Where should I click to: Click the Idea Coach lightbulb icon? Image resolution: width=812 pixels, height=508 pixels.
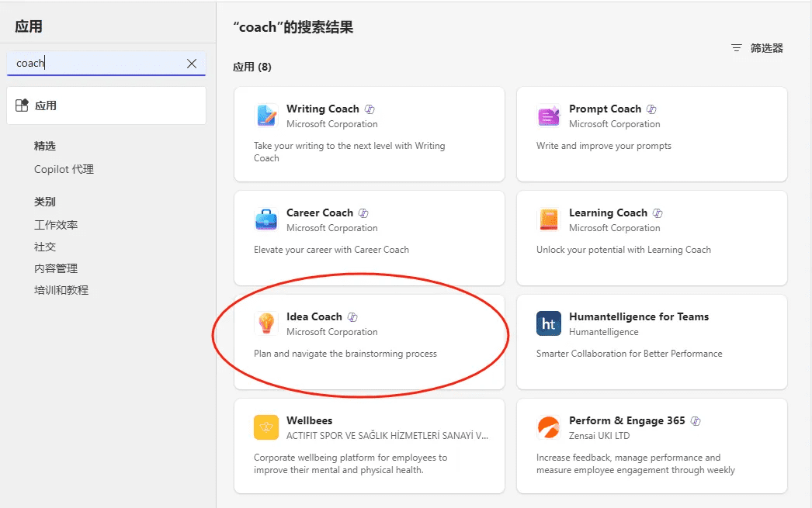[266, 324]
